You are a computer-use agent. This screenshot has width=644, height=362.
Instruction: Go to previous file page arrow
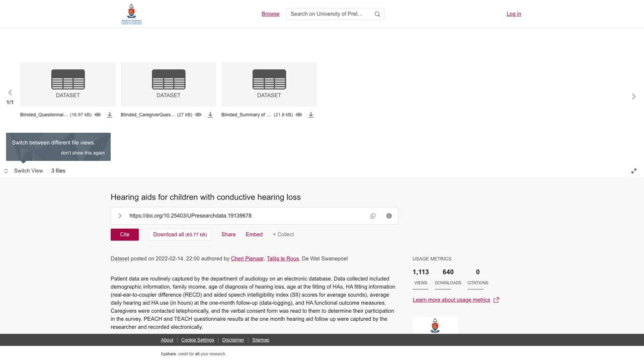point(10,93)
